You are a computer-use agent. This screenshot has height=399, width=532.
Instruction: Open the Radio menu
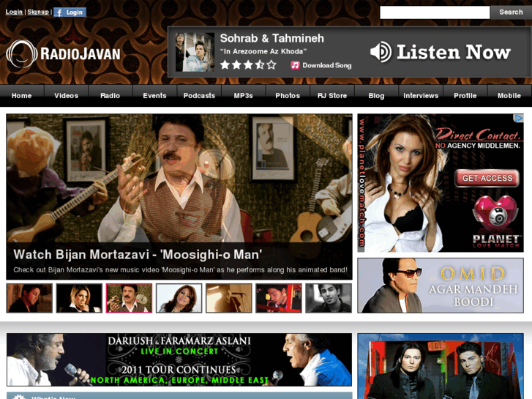pos(110,96)
